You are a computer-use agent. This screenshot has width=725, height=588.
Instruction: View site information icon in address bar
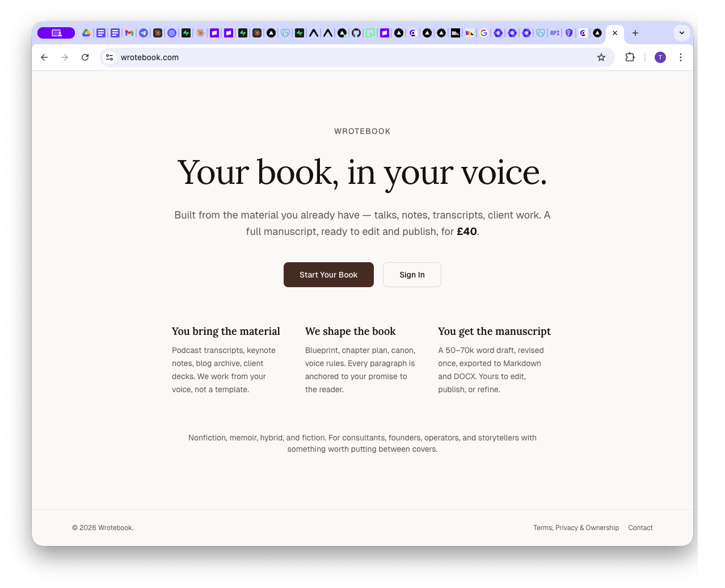[x=109, y=57]
